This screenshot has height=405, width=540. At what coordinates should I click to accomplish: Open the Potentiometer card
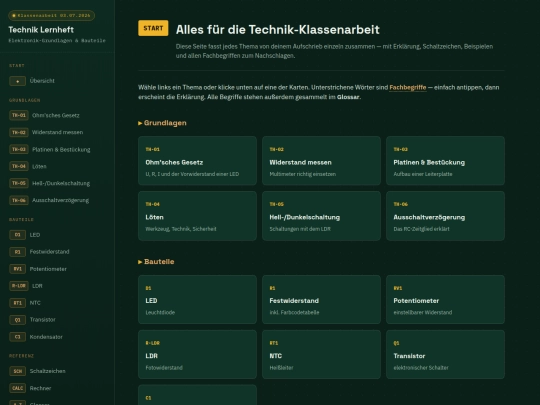click(x=445, y=299)
